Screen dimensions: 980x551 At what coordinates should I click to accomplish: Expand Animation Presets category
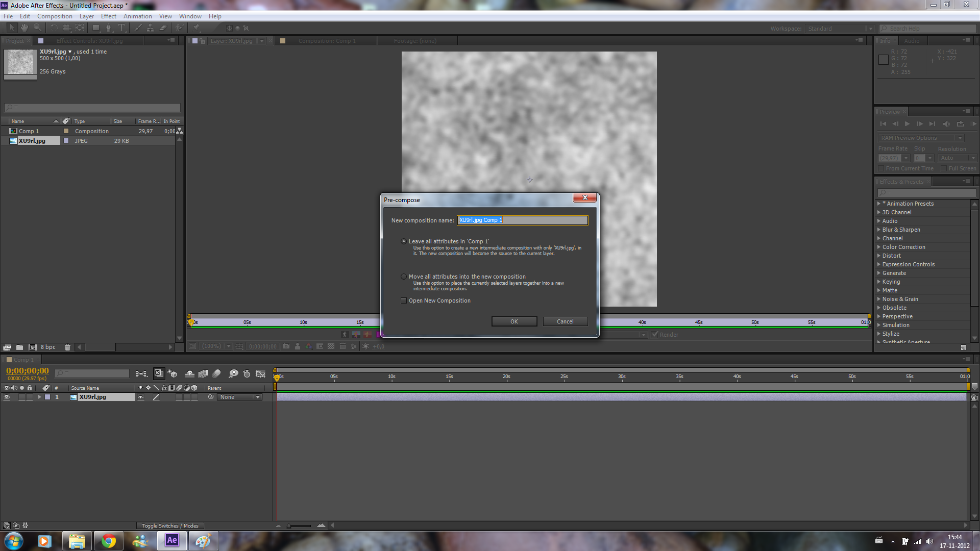879,204
